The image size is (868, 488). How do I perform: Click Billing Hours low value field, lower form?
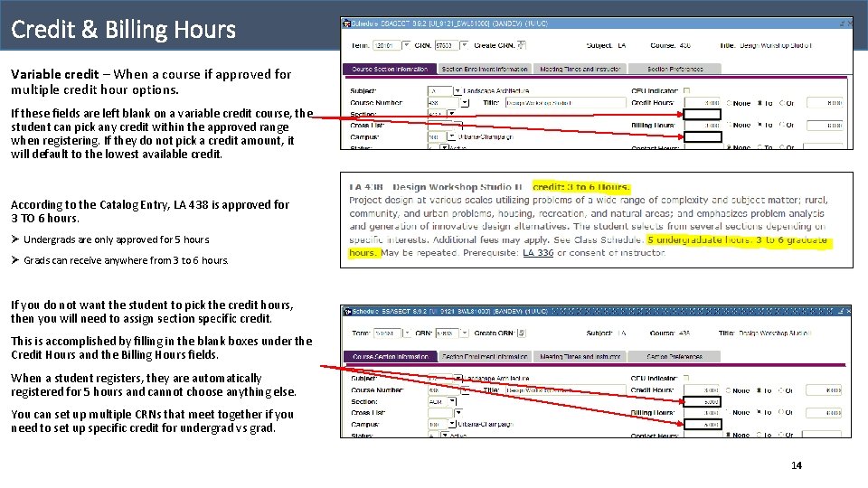(702, 413)
